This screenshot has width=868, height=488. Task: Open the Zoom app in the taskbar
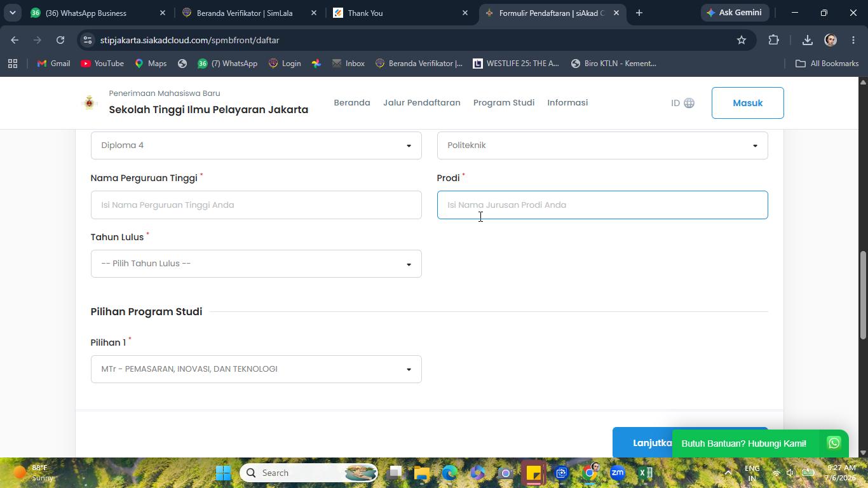617,473
